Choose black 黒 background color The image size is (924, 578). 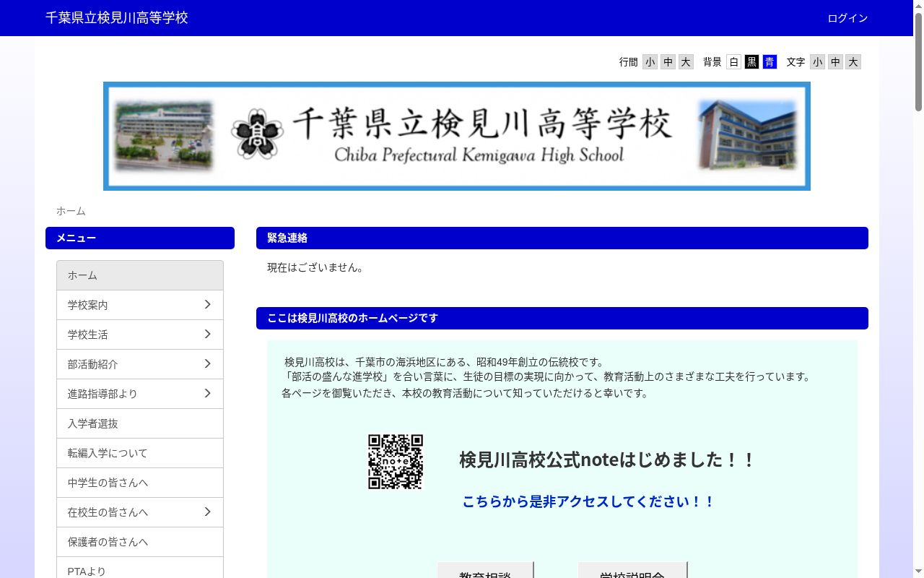751,62
